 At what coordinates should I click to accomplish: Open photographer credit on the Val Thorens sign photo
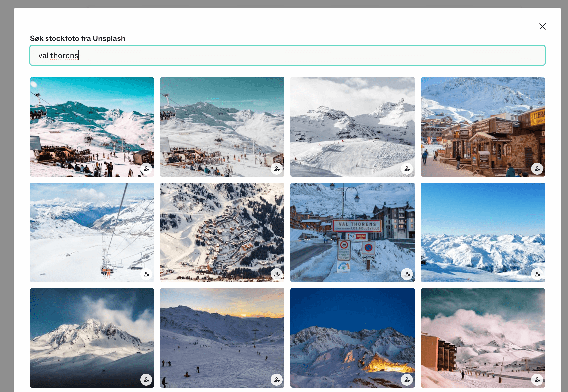[x=407, y=274]
